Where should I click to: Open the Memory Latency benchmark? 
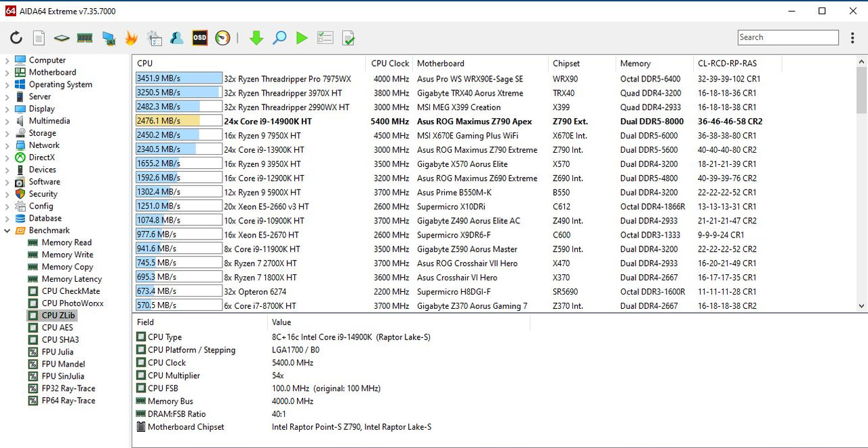coord(72,279)
